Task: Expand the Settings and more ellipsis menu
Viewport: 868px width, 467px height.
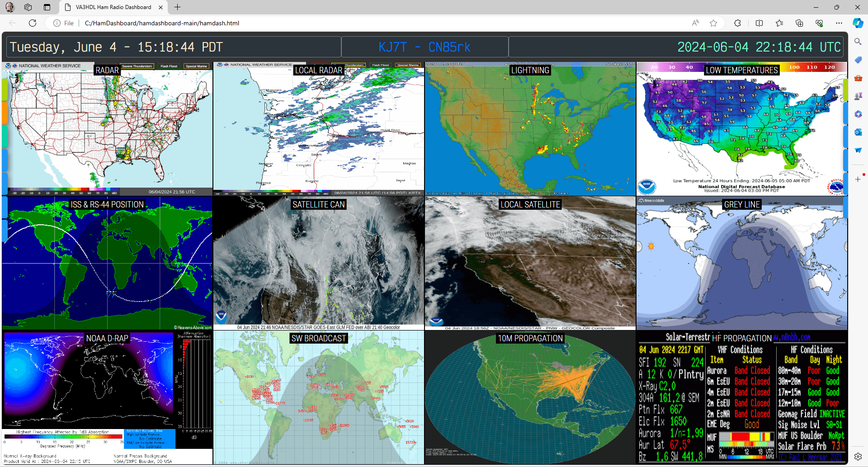Action: click(x=839, y=23)
